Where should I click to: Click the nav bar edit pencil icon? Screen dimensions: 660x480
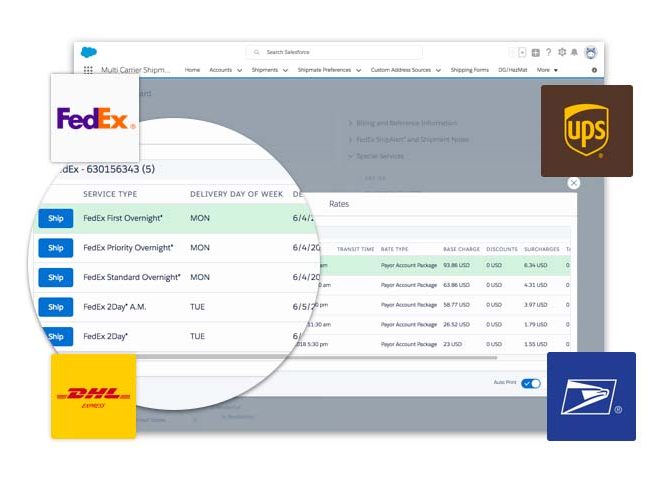594,70
